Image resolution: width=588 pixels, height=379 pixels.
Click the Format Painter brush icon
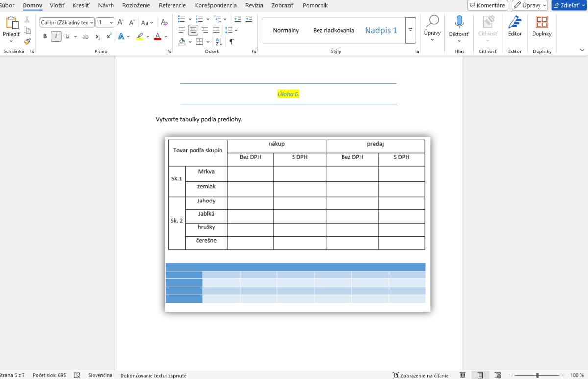coord(27,42)
